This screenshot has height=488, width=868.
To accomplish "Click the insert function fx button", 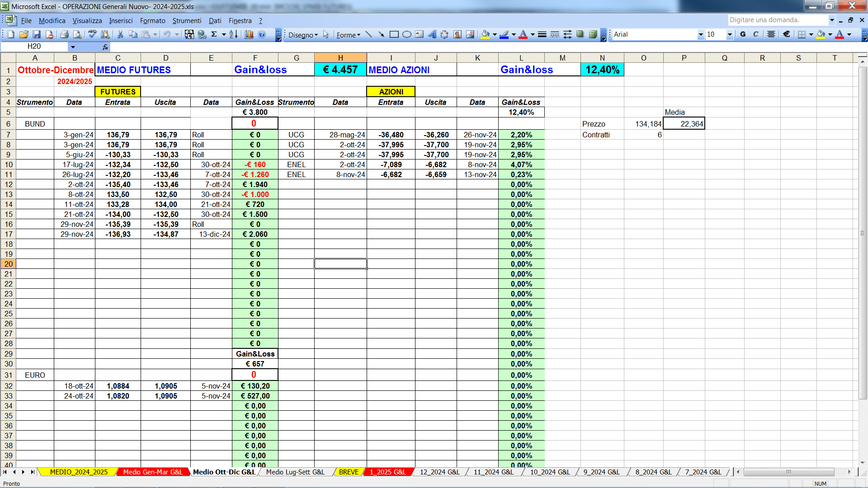I will pos(105,47).
